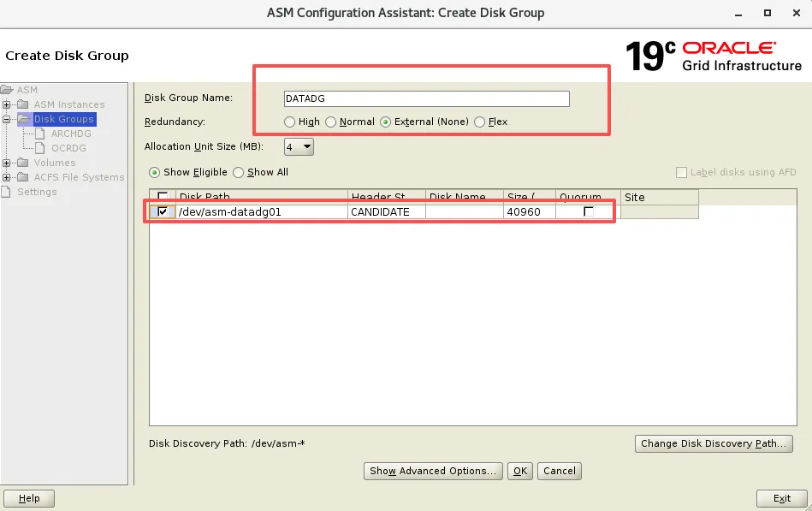Click the Quorum column header

589,197
